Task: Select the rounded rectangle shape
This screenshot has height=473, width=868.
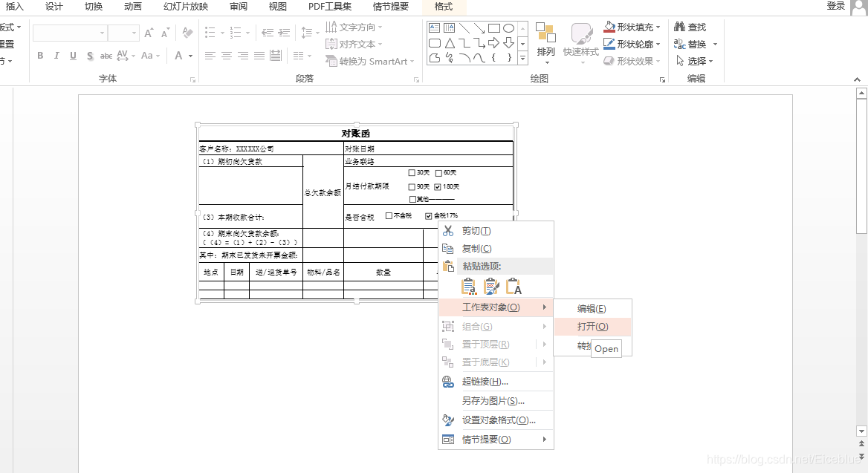Action: coord(435,43)
